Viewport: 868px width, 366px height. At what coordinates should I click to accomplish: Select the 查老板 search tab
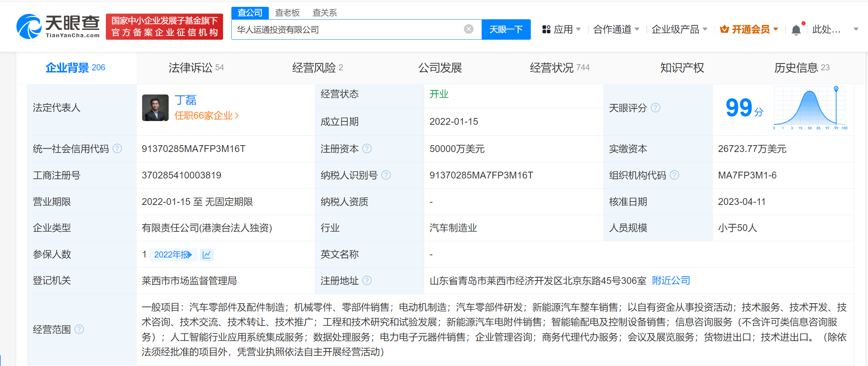click(287, 13)
